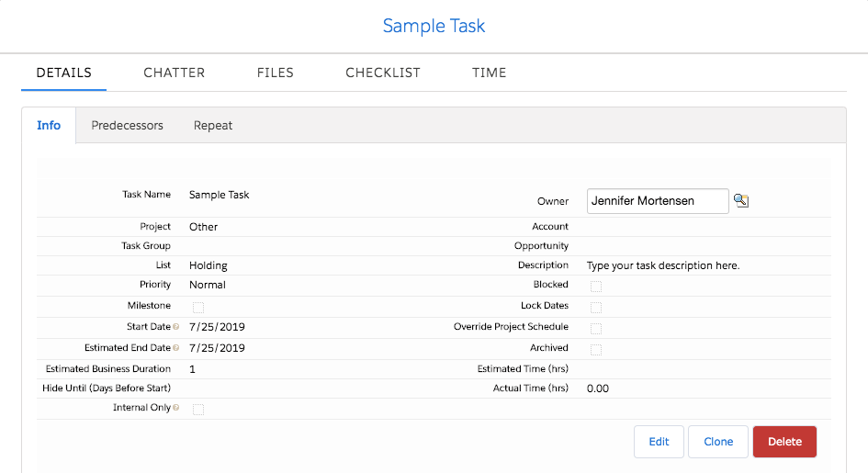Click the Clone button
Viewport: 868px width, 473px height.
(x=718, y=442)
